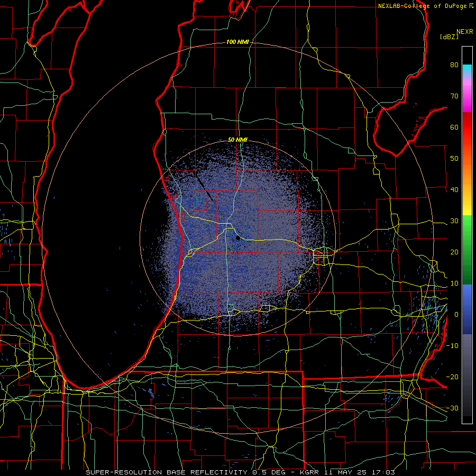Screen dimensions: 476x476
Task: Click the 70 value on the dBZ scale
Action: (x=454, y=96)
